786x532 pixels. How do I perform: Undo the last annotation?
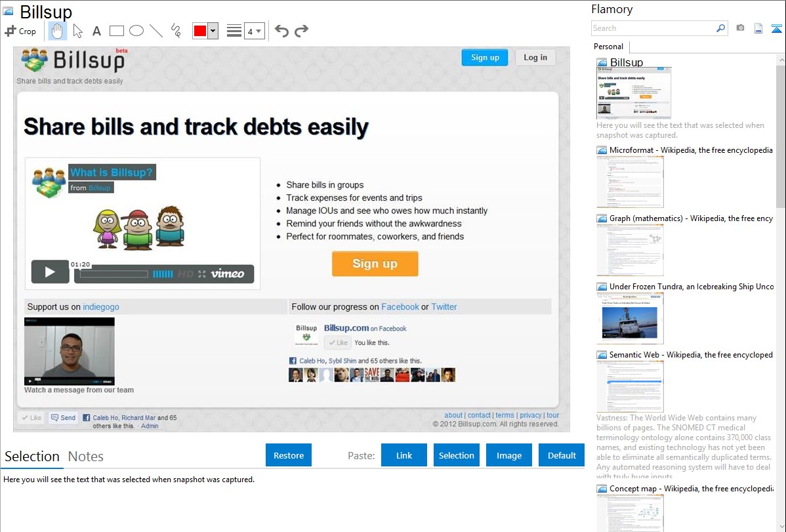[281, 31]
